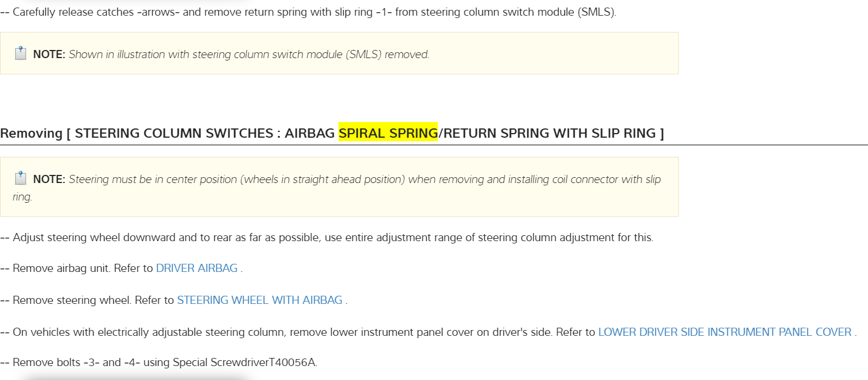This screenshot has width=868, height=380.
Task: Click the bold NOTE label in second note box
Action: [49, 180]
